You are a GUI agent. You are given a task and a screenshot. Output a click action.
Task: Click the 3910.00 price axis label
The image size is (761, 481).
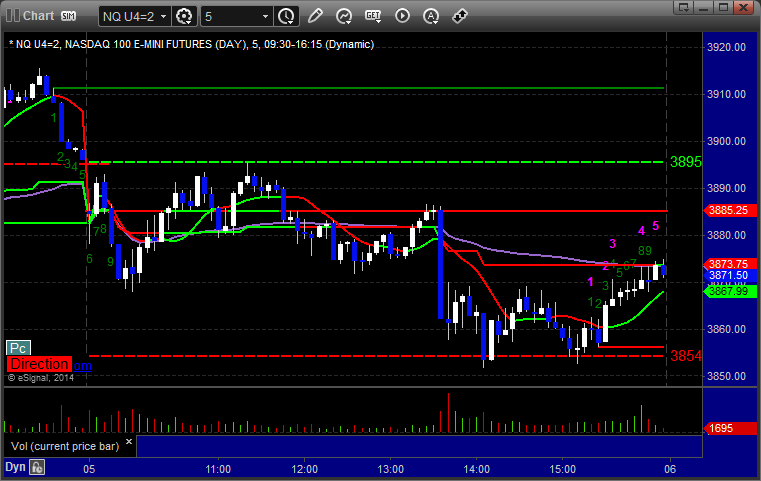726,94
